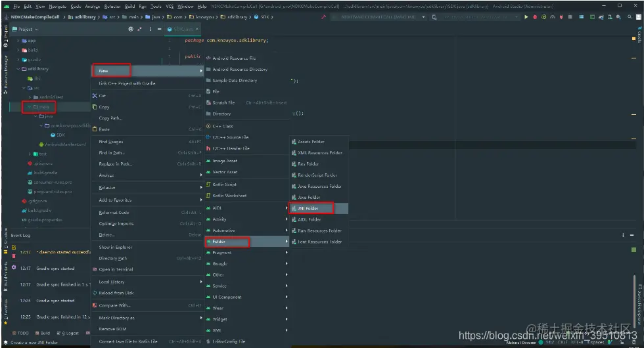This screenshot has width=644, height=348.
Task: Open the TODO tool window button
Action: [x=20, y=334]
